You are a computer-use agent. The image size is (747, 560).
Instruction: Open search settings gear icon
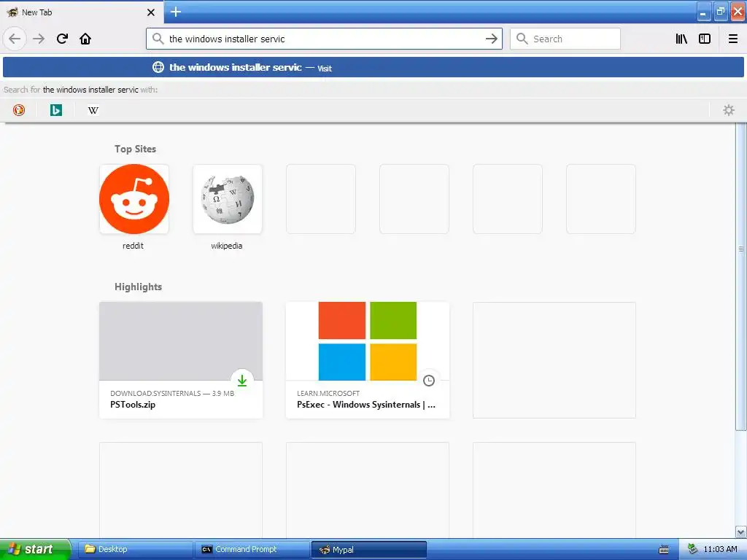[729, 110]
